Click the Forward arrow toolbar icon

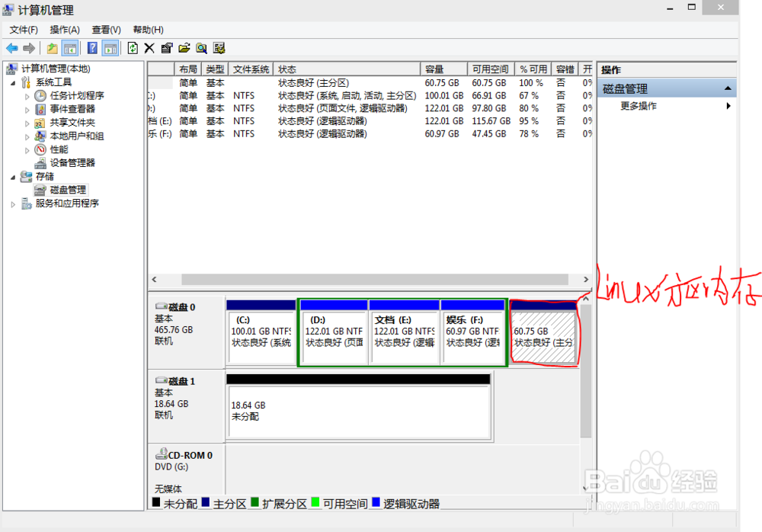pyautogui.click(x=29, y=48)
